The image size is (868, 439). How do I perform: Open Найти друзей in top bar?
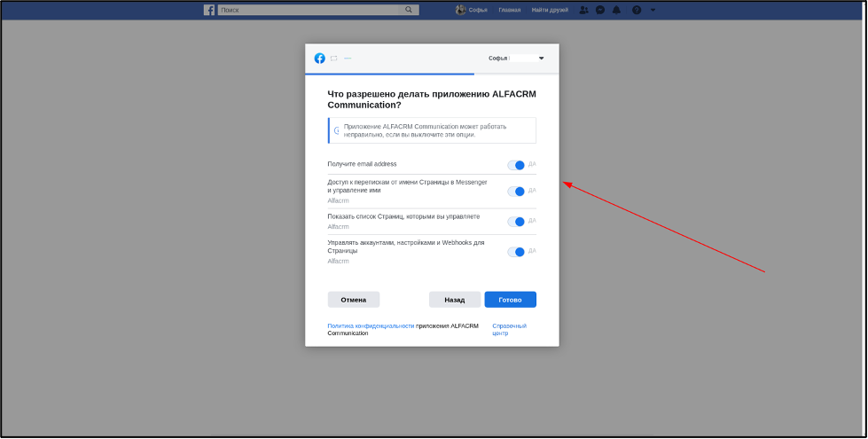(550, 10)
